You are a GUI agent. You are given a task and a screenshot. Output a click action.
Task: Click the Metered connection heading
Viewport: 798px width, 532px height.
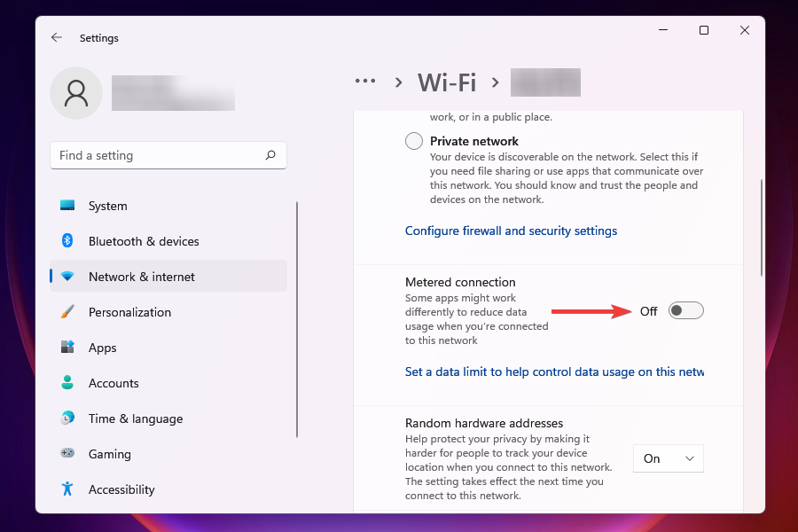(460, 282)
